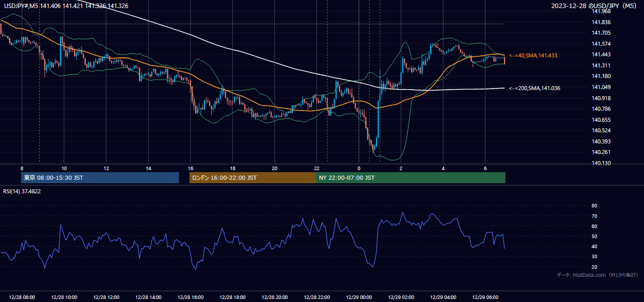Click RSI scale level 40

594,246
